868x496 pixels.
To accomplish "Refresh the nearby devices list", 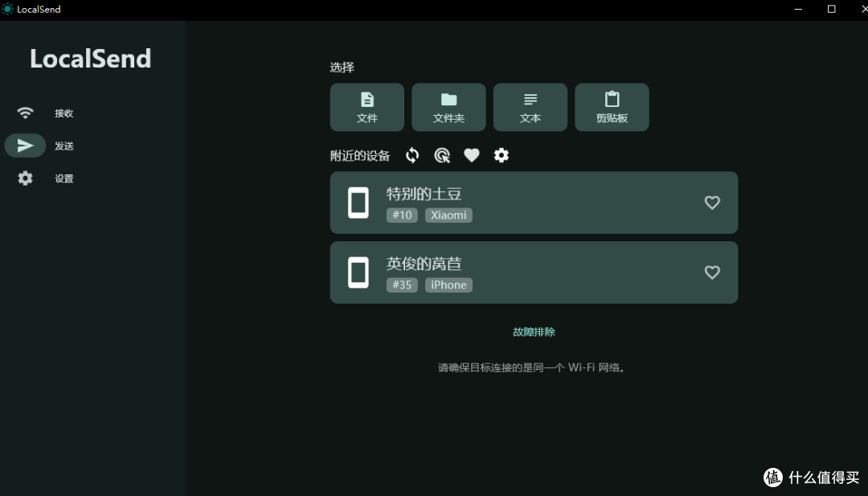I will (412, 156).
